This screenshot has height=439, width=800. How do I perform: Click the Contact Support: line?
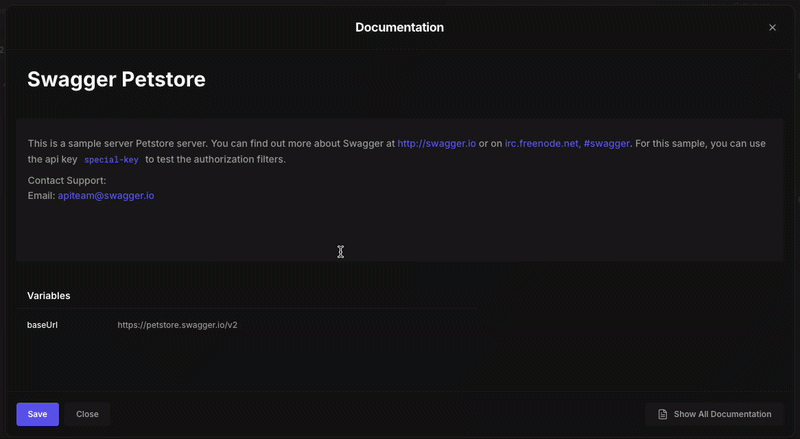tap(67, 180)
